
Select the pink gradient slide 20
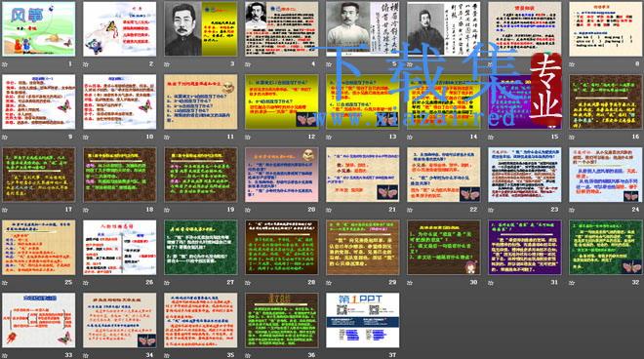pos(282,175)
